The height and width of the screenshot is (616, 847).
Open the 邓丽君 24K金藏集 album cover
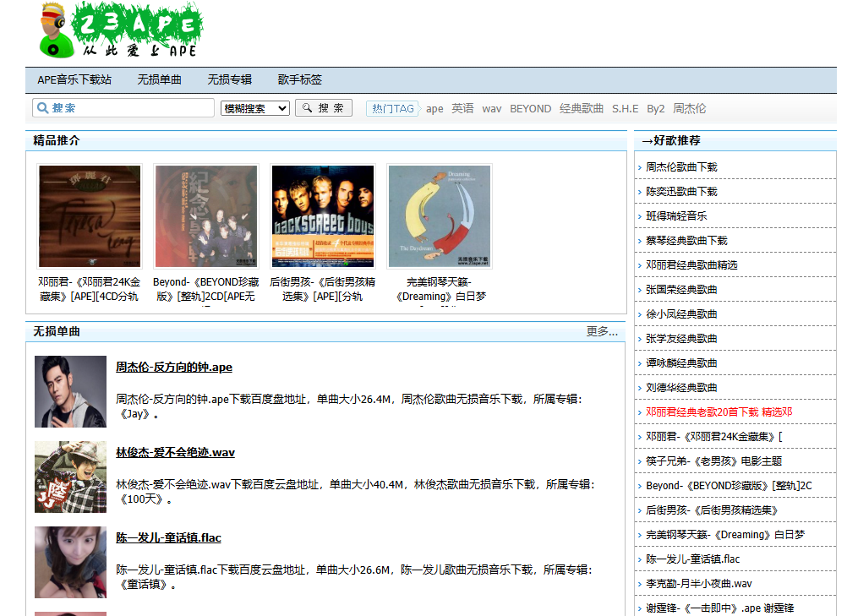[90, 216]
